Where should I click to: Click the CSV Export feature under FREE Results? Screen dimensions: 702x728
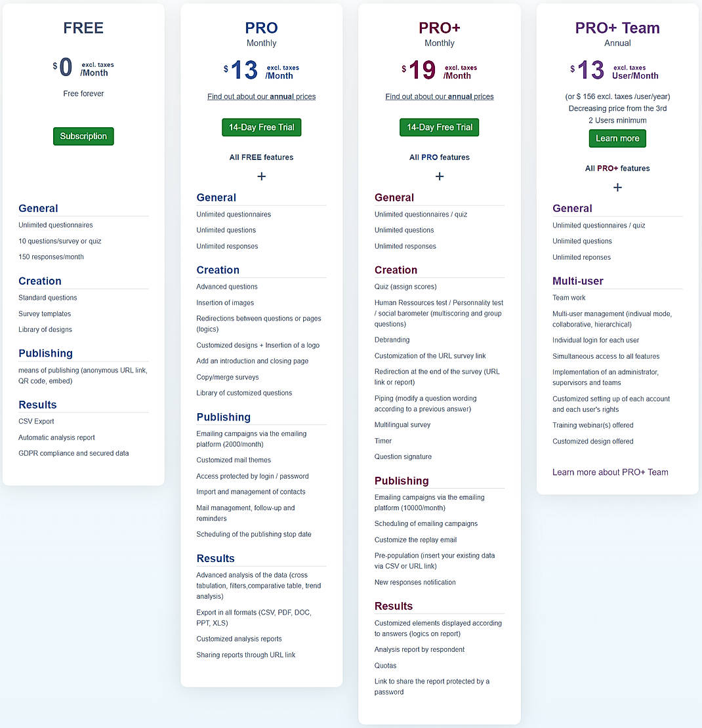pyautogui.click(x=36, y=421)
